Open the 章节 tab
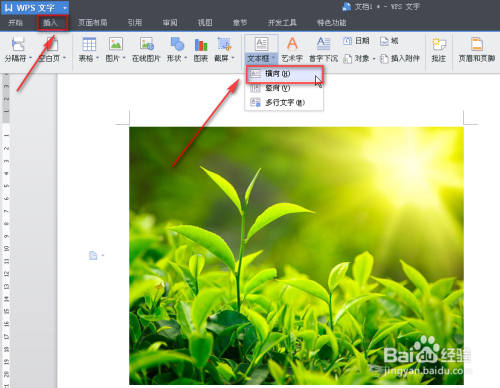The image size is (500, 388). point(240,23)
